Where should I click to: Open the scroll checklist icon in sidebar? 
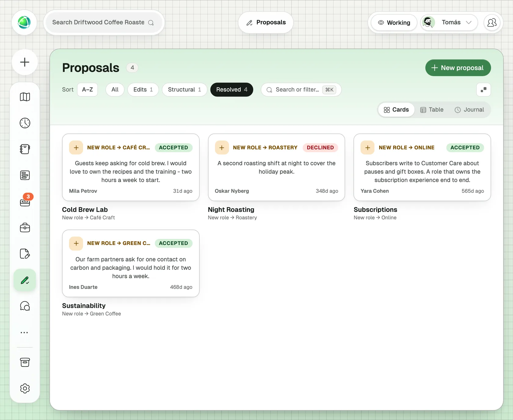(x=25, y=149)
